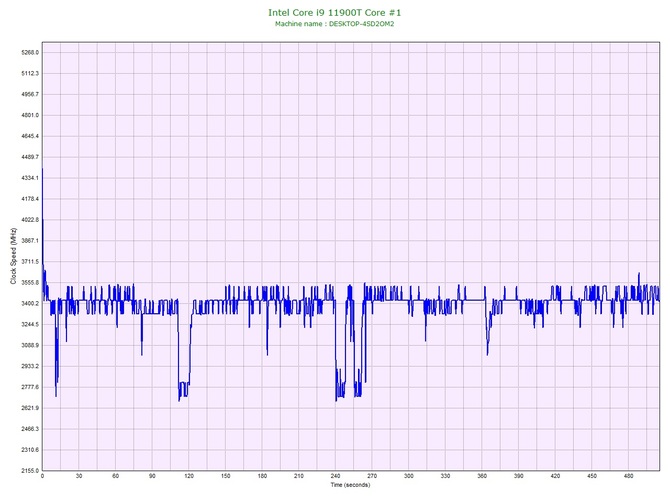
Task: Click the 5112.3 y-axis value
Action: point(30,73)
